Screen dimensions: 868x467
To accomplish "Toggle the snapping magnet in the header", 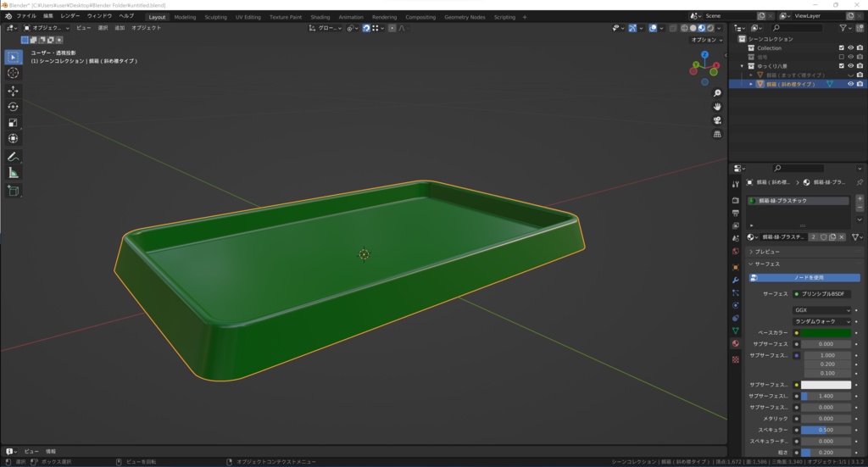I will pyautogui.click(x=366, y=28).
